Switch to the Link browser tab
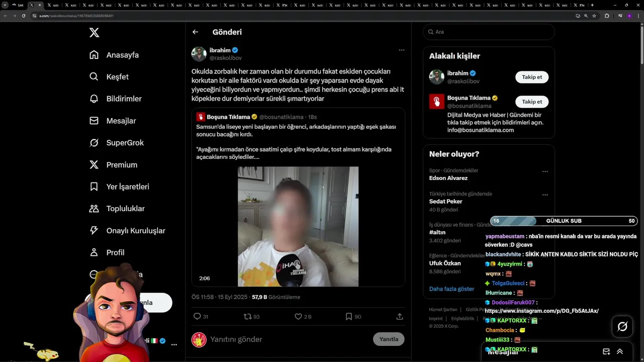 (x=18, y=5)
